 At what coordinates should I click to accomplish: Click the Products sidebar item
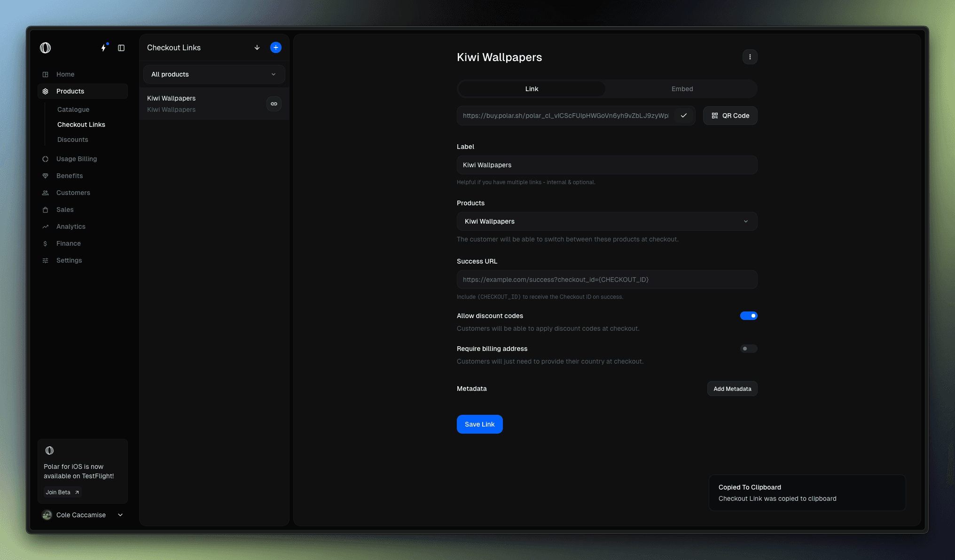point(83,91)
